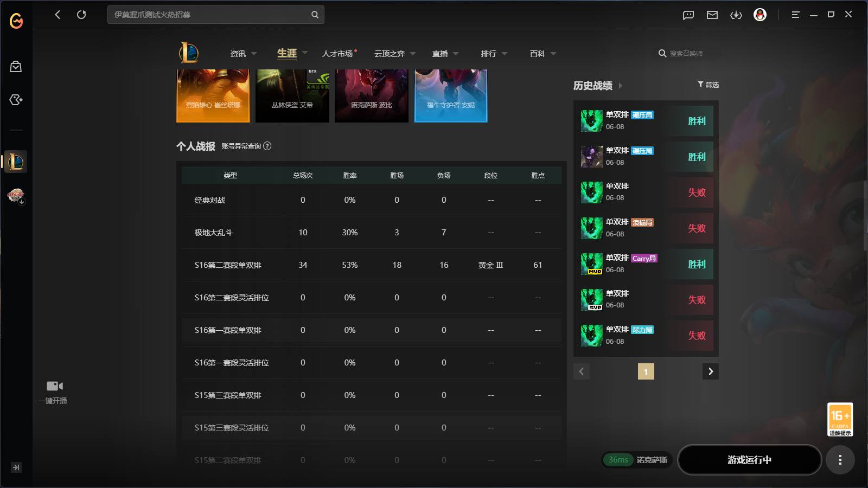This screenshot has width=868, height=488.
Task: Select the 生涯 tab
Action: [287, 53]
